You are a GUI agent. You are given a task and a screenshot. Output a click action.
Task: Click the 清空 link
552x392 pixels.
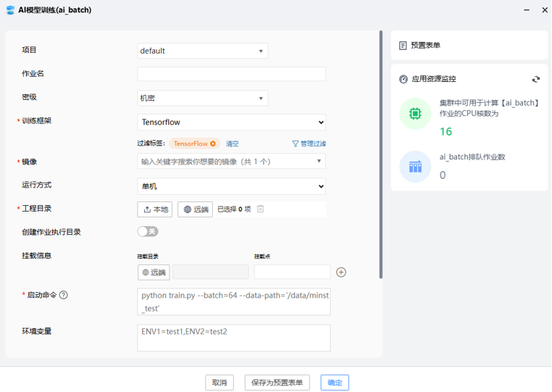click(233, 143)
